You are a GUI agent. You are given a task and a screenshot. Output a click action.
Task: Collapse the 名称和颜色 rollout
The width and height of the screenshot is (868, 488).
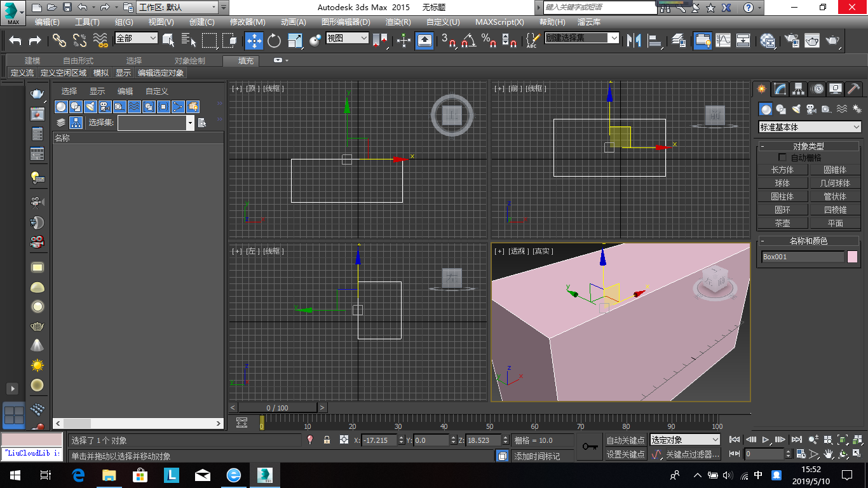pos(809,241)
